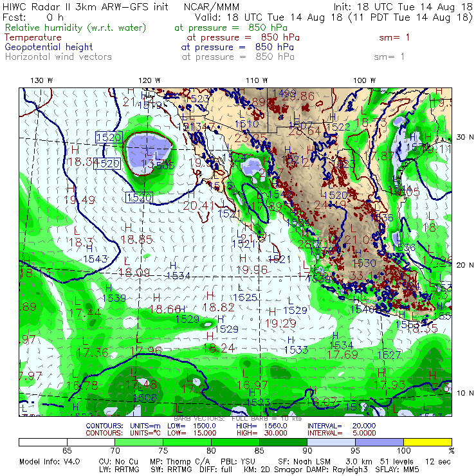The width and height of the screenshot is (476, 476).
Task: Click the '10 N' latitude label
Action: click(465, 393)
